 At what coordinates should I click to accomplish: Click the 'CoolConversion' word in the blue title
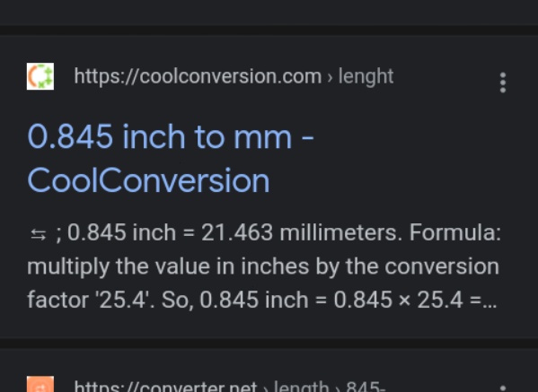148,180
